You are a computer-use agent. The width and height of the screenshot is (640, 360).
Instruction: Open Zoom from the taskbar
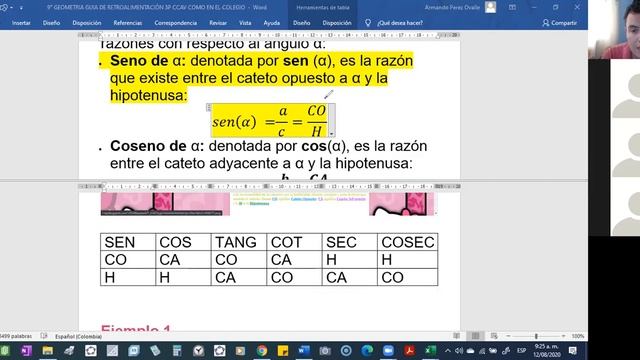click(388, 351)
